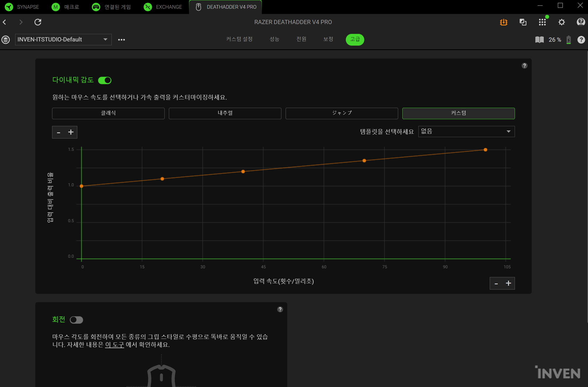Open the 성능 section
588x387 pixels.
274,39
